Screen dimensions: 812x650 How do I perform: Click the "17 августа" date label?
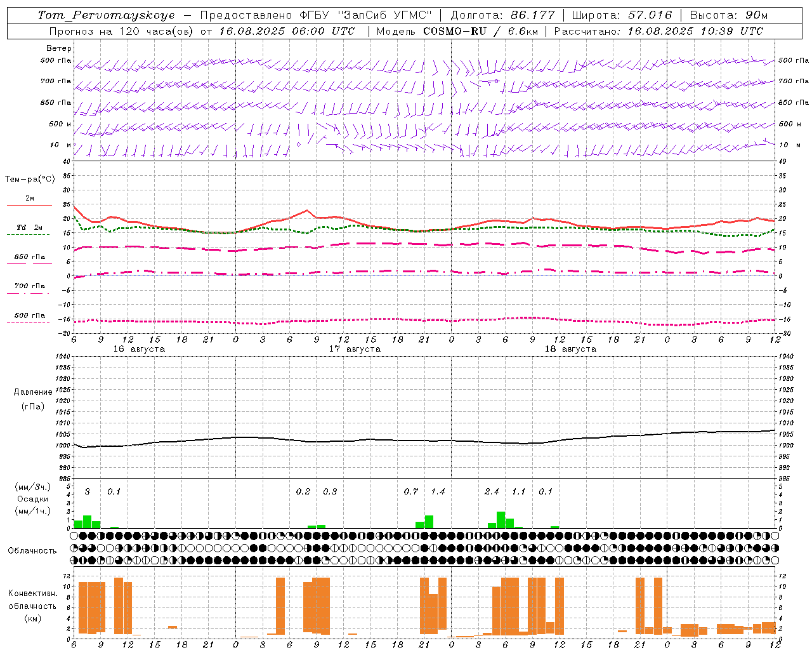[355, 349]
